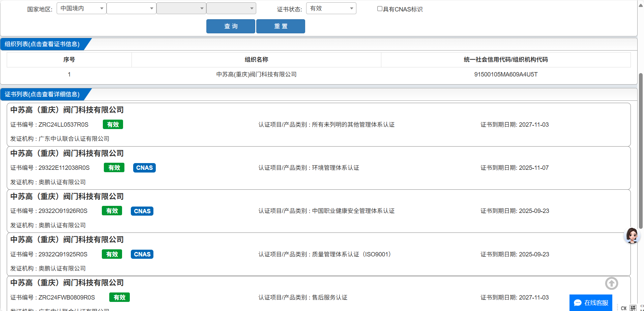Open the customer service avatar assistant

click(632, 235)
